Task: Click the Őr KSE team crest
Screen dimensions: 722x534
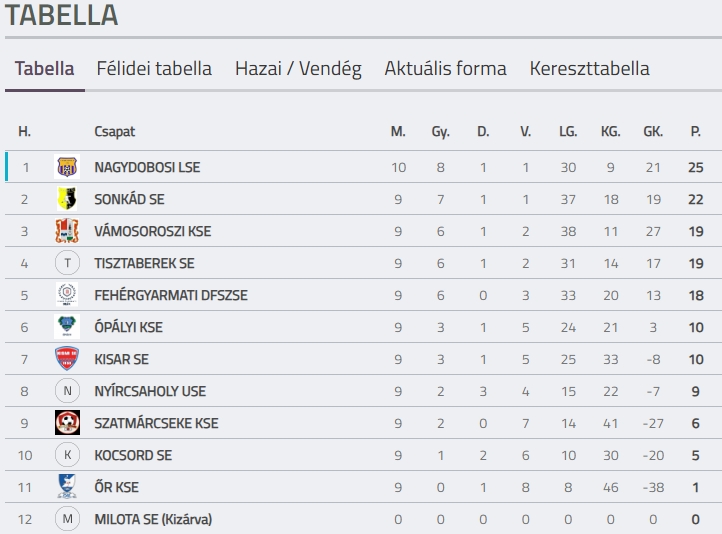Action: pyautogui.click(x=67, y=487)
